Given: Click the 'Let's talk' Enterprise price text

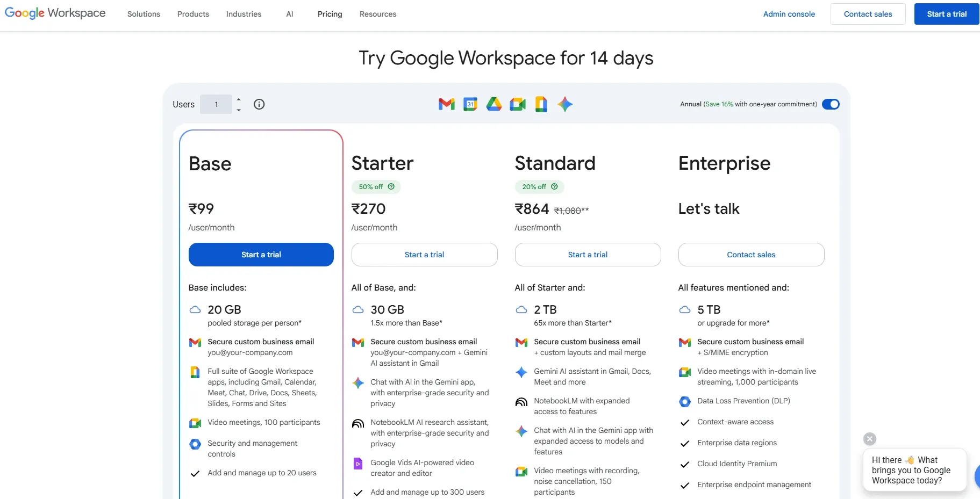Looking at the screenshot, I should coord(709,209).
